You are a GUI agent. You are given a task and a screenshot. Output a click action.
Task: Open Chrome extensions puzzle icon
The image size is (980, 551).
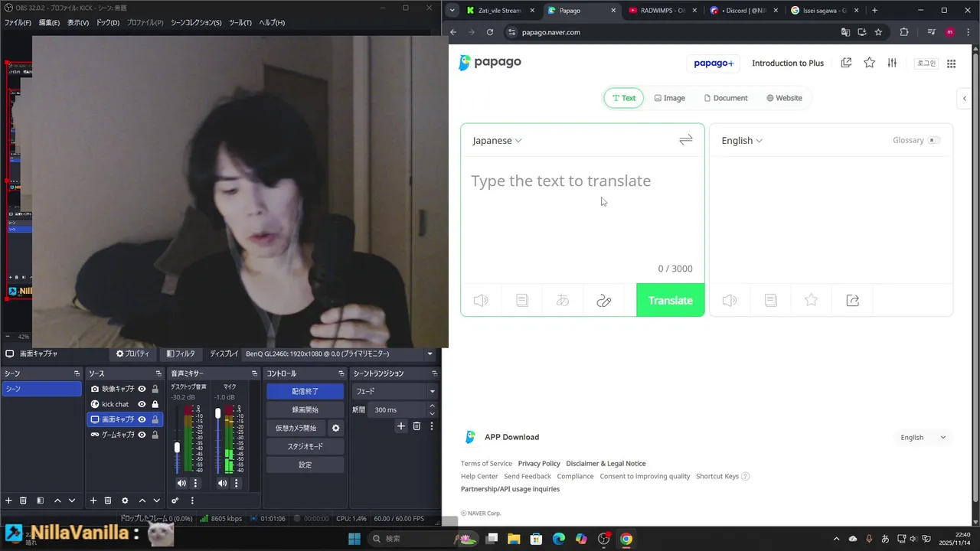(x=904, y=32)
